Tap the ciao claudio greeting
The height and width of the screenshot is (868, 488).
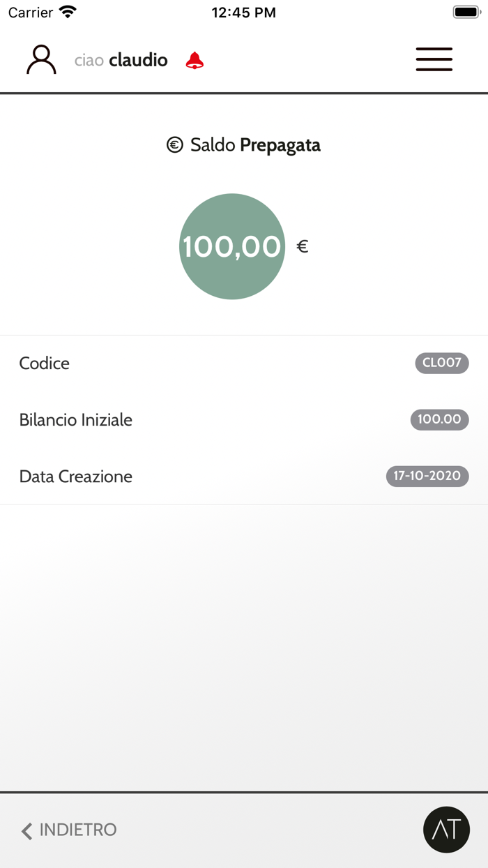pos(121,60)
